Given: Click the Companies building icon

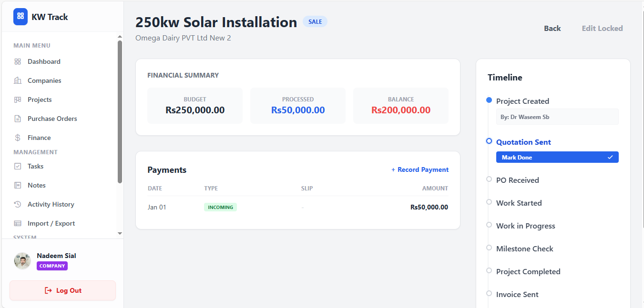Looking at the screenshot, I should (18, 80).
